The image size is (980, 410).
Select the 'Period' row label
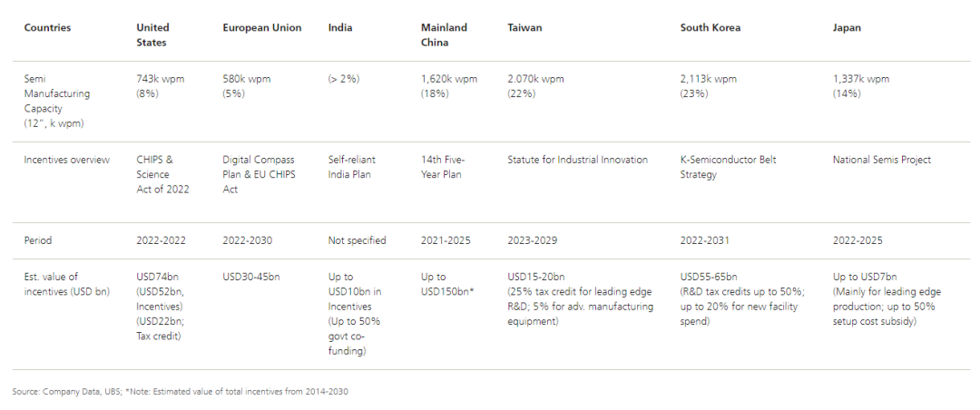(37, 240)
